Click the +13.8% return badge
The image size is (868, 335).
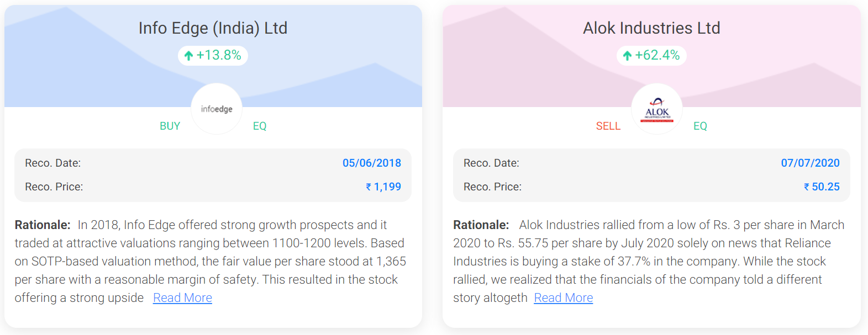click(213, 56)
